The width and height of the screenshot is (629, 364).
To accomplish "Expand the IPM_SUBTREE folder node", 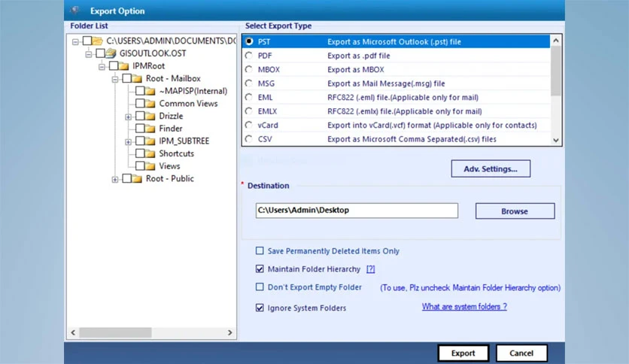I will [x=128, y=142].
